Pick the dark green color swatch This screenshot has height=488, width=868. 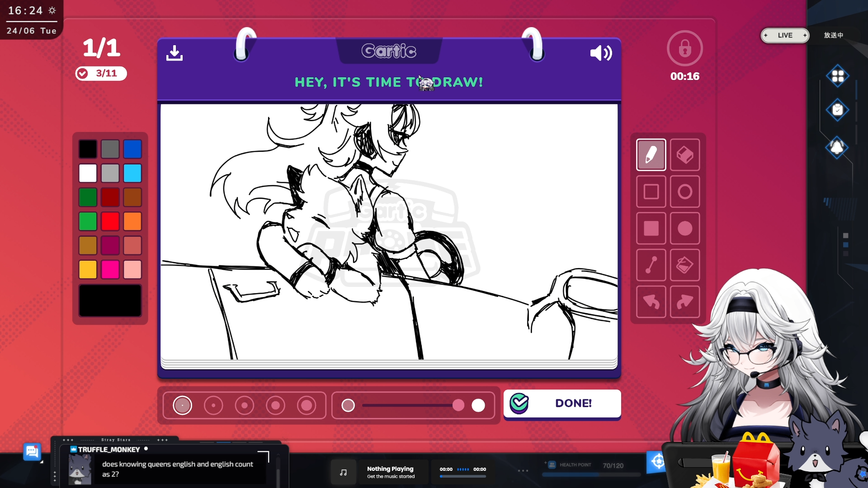coord(88,197)
